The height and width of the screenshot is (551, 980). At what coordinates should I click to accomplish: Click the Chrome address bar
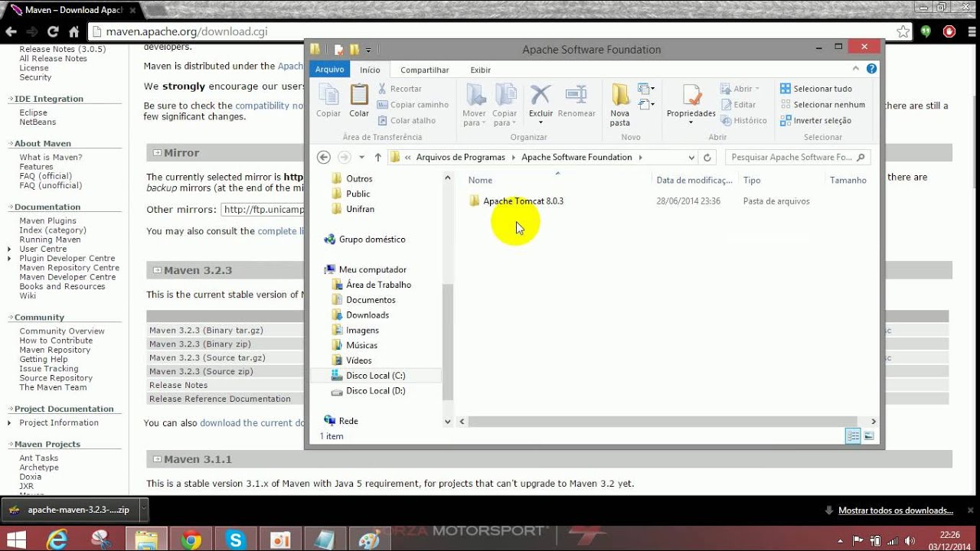[x=490, y=32]
